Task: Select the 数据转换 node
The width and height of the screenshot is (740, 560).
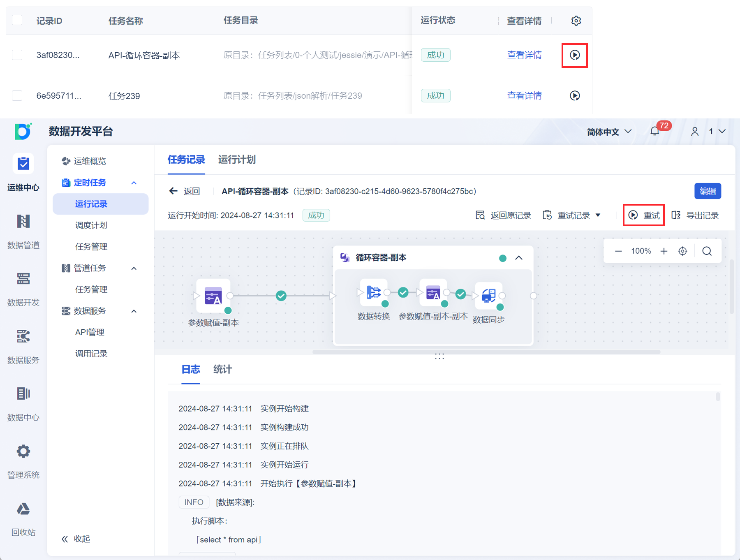Action: [374, 293]
